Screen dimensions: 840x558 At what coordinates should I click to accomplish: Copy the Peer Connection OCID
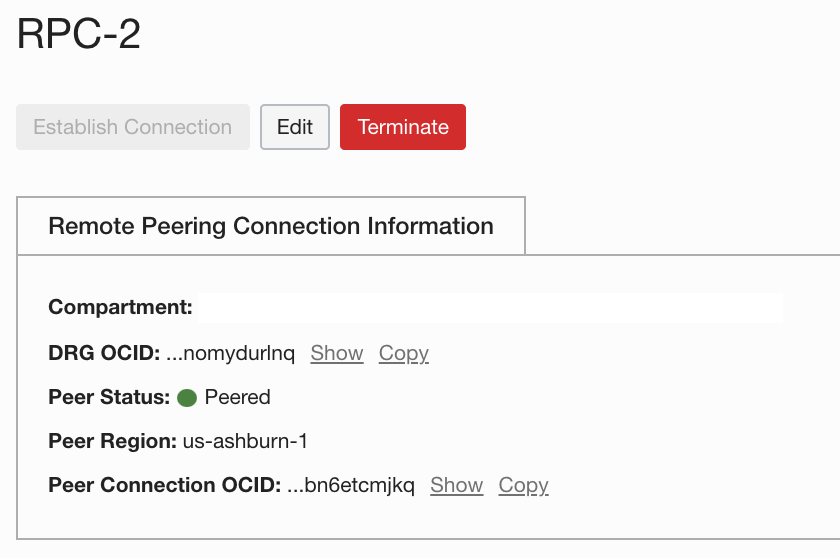(x=524, y=485)
